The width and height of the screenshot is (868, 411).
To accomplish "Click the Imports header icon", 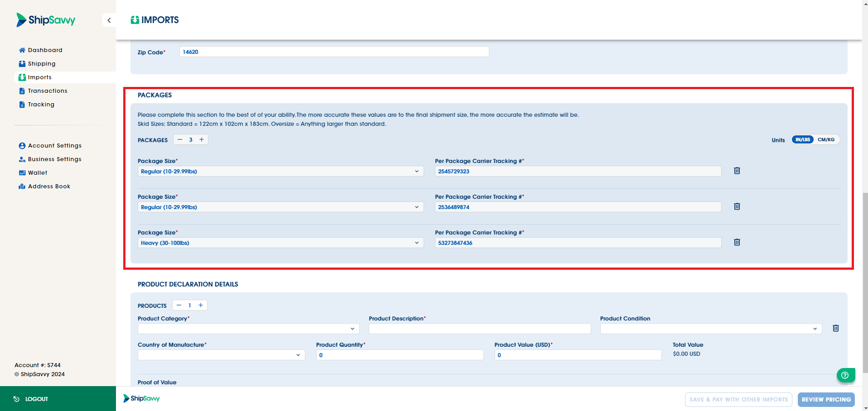I will click(x=135, y=20).
